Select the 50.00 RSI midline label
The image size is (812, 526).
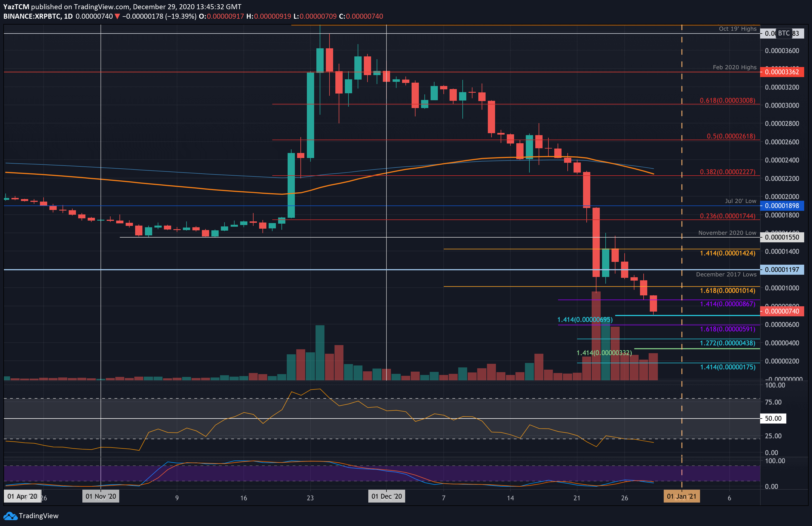coord(773,418)
